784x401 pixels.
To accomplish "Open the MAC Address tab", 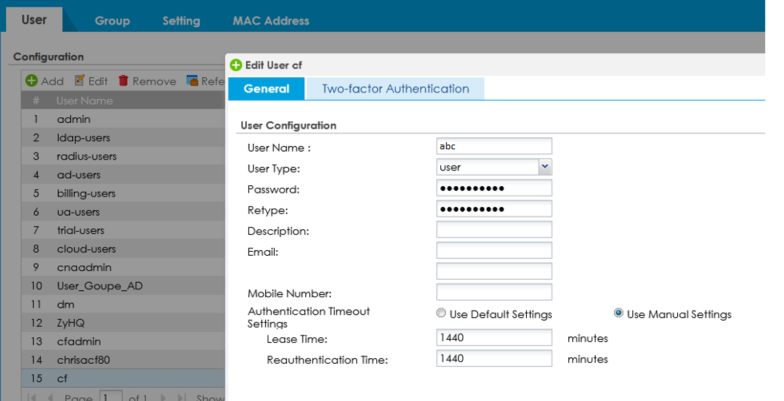I will coord(270,20).
